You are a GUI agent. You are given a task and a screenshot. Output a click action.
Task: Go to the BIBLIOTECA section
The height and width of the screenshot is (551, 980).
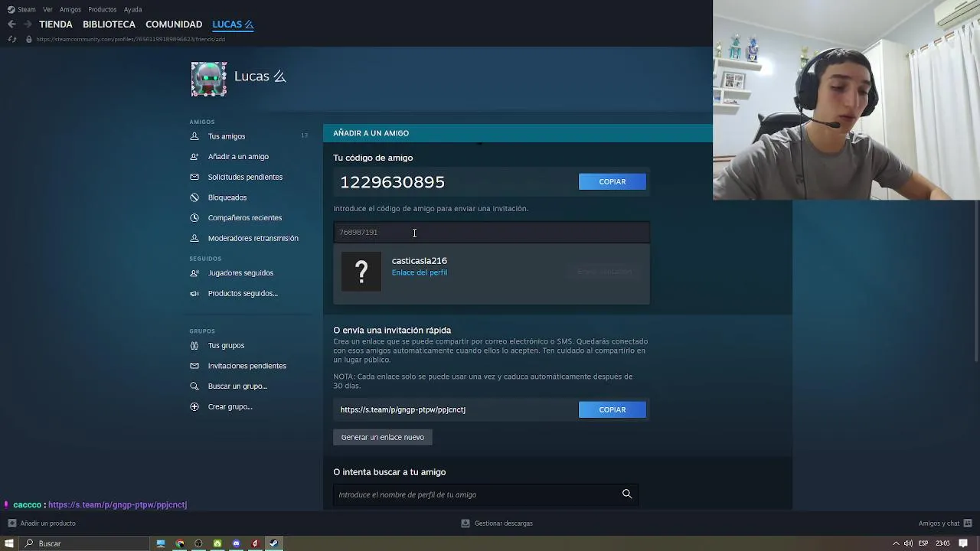point(109,24)
